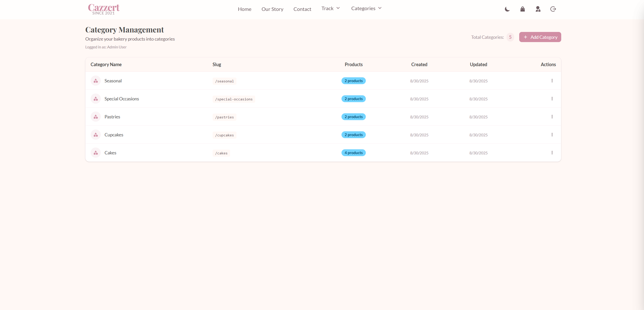The height and width of the screenshot is (310, 644).
Task: Toggle dark mode with the moon icon
Action: point(507,9)
